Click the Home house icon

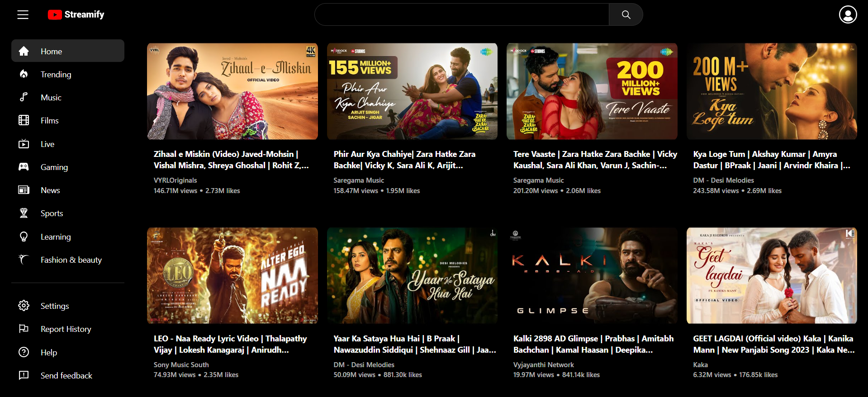(24, 51)
